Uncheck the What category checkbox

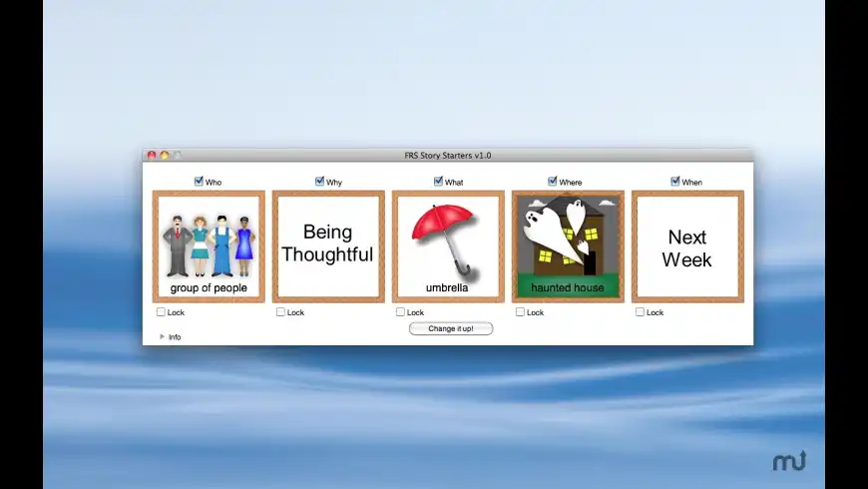(x=438, y=181)
